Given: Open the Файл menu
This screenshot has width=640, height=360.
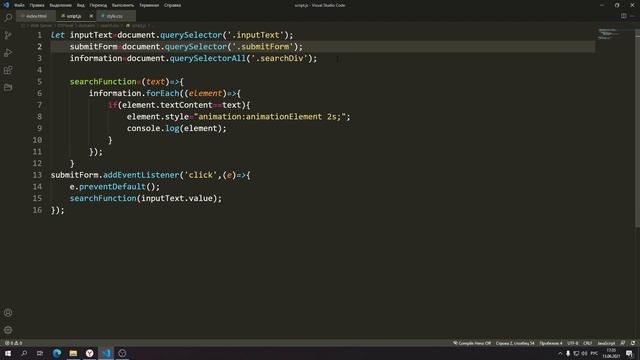Looking at the screenshot, I should click(19, 5).
